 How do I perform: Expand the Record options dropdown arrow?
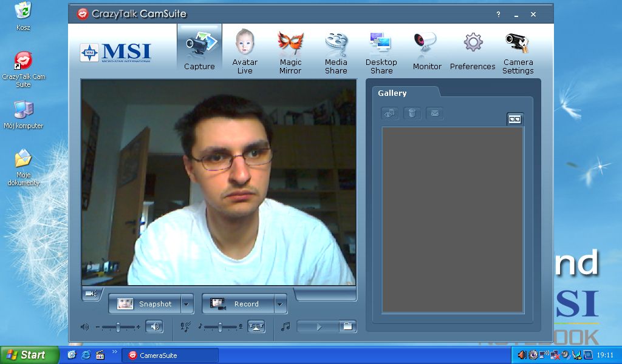tap(280, 304)
